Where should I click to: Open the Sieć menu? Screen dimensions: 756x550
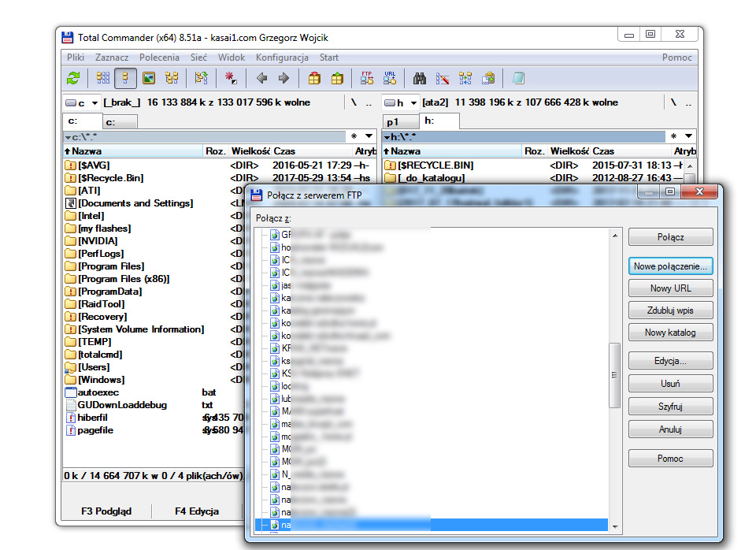(x=198, y=58)
